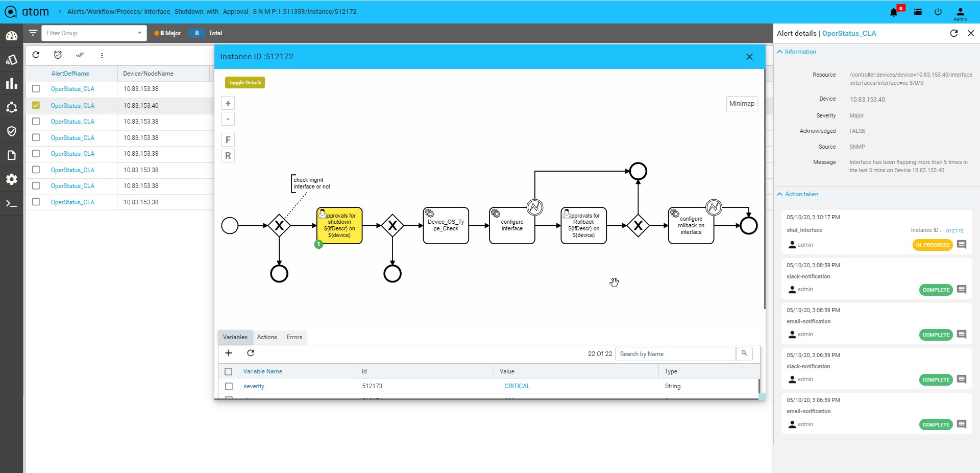Screen dimensions: 980x473
Task: Open the dashboard icon in left sidebar
Action: [x=11, y=36]
